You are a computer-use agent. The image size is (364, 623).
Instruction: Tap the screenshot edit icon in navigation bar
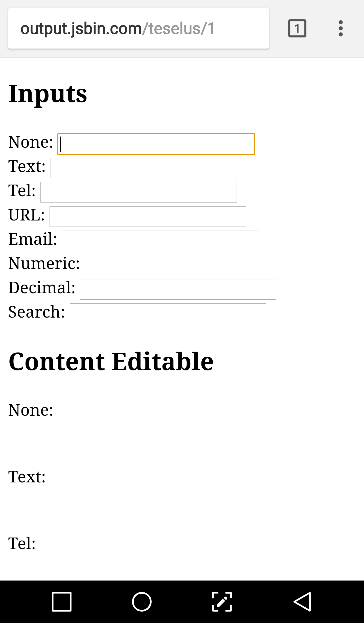(x=222, y=602)
